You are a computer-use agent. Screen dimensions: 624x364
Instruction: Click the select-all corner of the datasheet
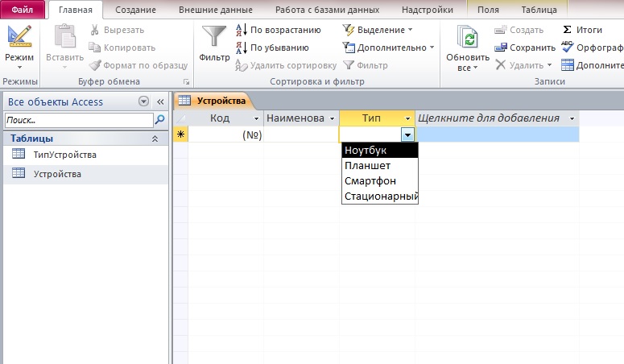(180, 118)
